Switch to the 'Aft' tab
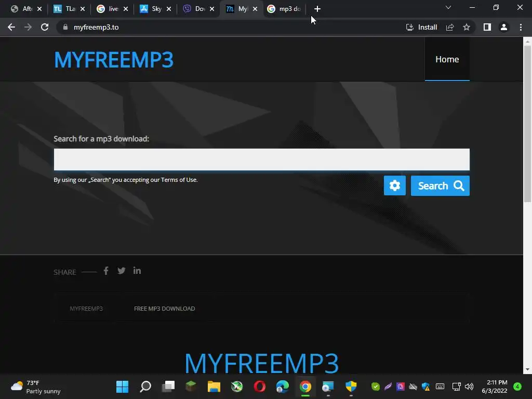This screenshot has width=532, height=399. point(22,9)
